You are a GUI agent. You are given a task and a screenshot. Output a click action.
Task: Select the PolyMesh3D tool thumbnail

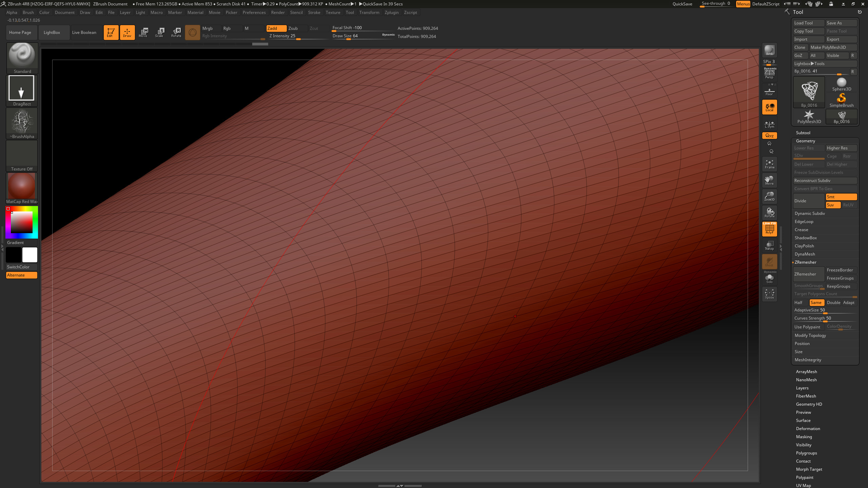[x=809, y=117]
